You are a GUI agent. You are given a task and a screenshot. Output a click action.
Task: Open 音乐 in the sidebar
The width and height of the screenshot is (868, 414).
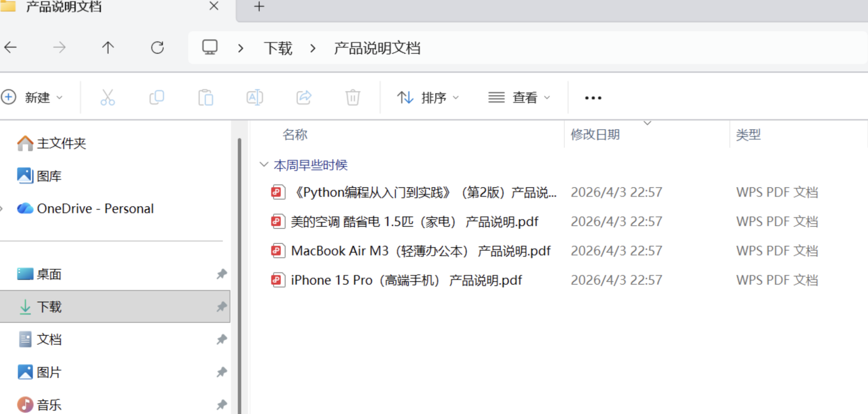coord(39,404)
